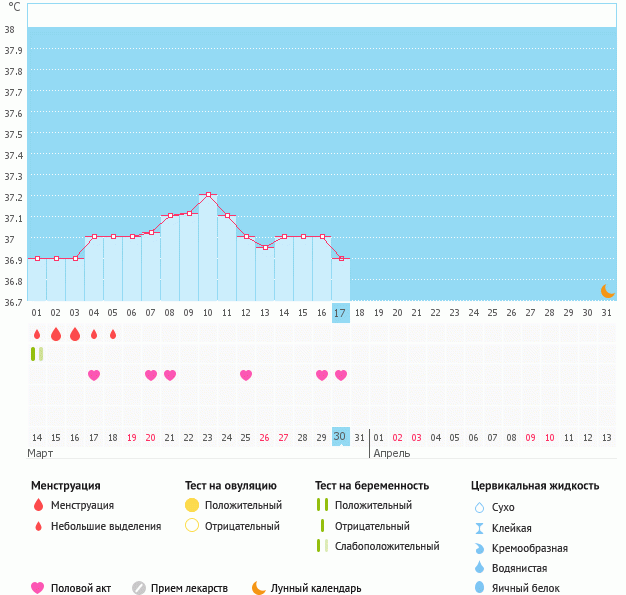This screenshot has width=626, height=595.
Task: Click the peak temperature point on day 10
Action: pos(208,194)
